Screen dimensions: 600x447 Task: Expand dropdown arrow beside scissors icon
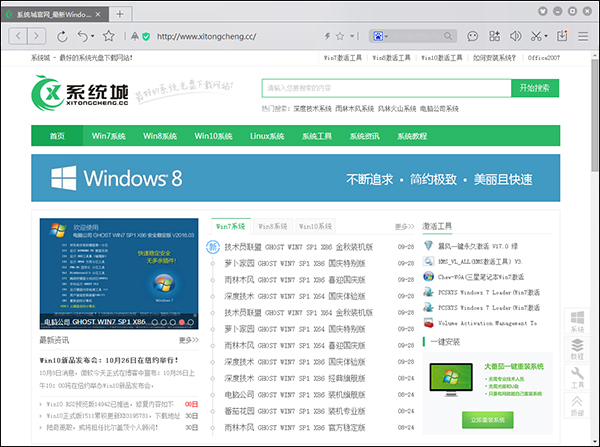[546, 36]
